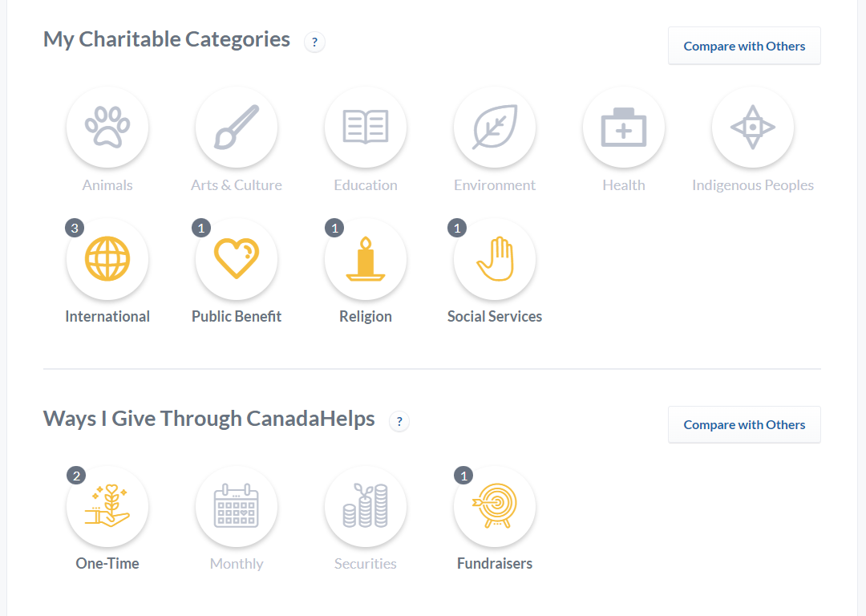
Task: Select the Fundraisers target icon
Action: (x=495, y=506)
